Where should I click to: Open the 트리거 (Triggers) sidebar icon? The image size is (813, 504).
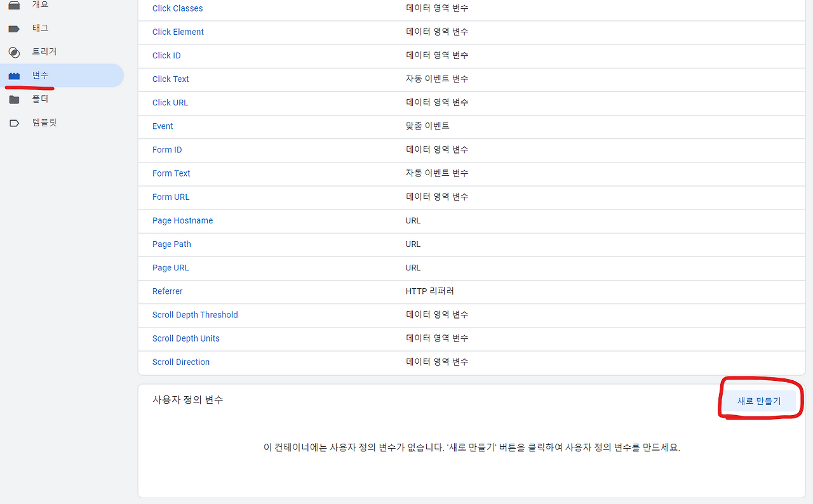click(x=14, y=52)
